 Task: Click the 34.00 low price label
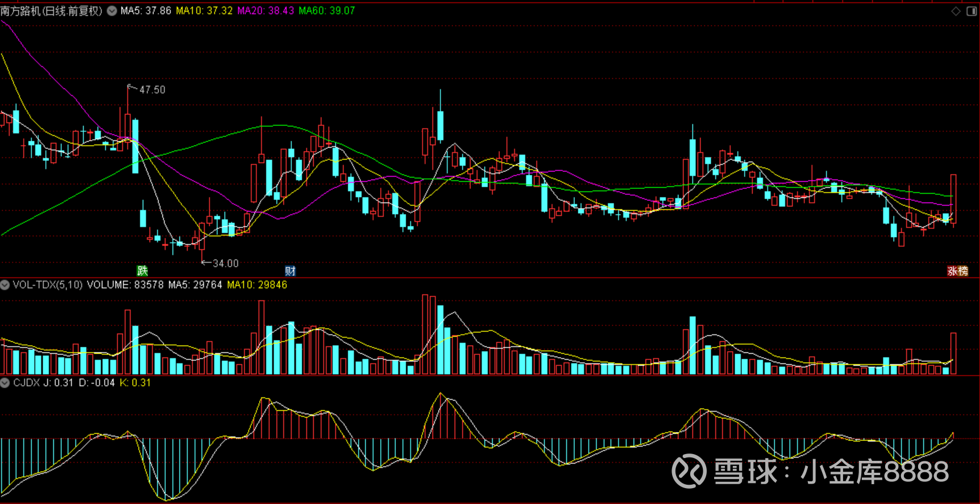point(226,263)
